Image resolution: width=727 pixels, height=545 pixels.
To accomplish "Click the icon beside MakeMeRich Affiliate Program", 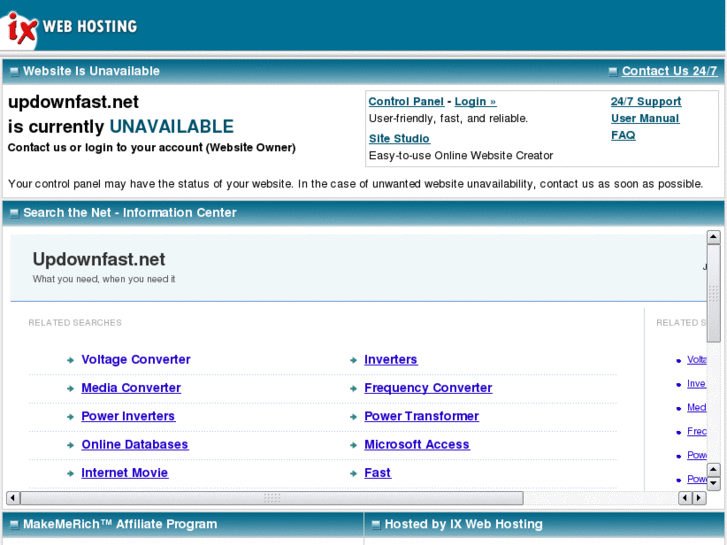I will coord(14,525).
